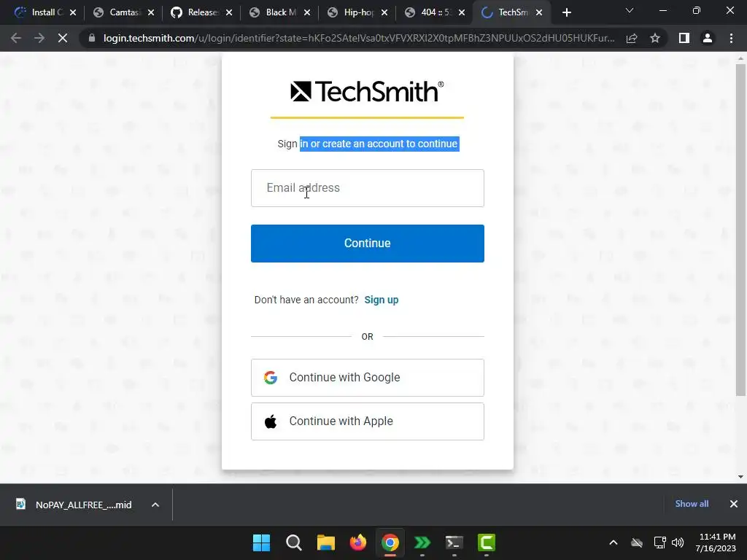Open the Windows Start menu

(x=262, y=542)
